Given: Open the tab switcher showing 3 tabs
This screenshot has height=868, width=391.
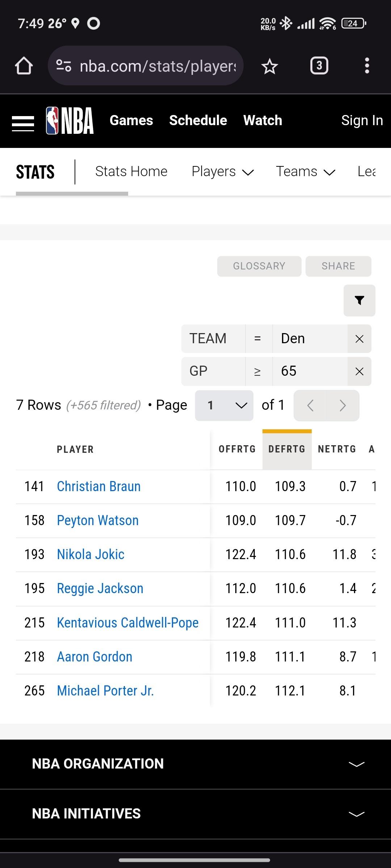Looking at the screenshot, I should [319, 66].
